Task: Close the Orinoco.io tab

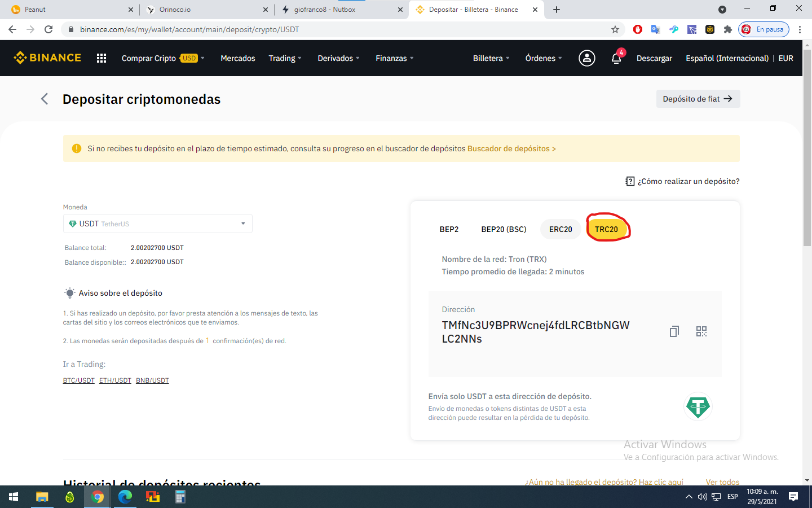Action: 266,10
